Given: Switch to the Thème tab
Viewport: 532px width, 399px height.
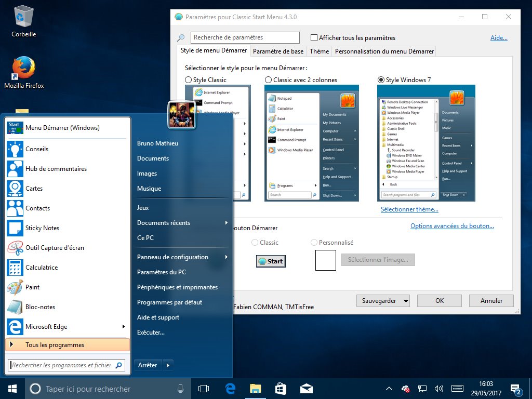Looking at the screenshot, I should point(318,51).
